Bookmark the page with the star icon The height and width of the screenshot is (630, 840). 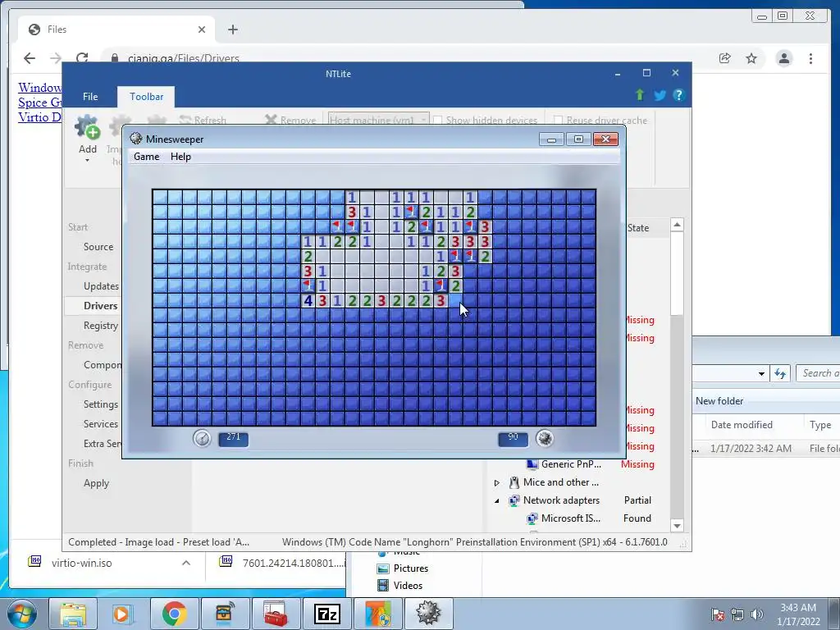coord(751,58)
